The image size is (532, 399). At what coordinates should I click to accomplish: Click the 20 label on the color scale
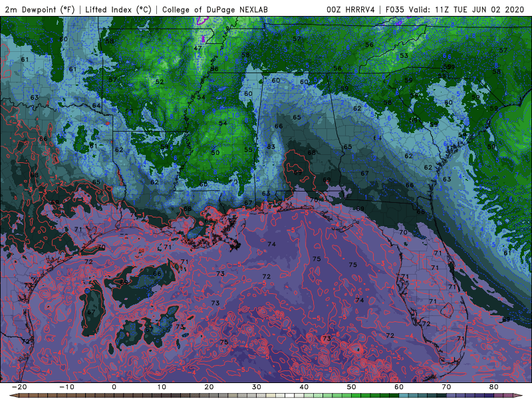(209, 387)
